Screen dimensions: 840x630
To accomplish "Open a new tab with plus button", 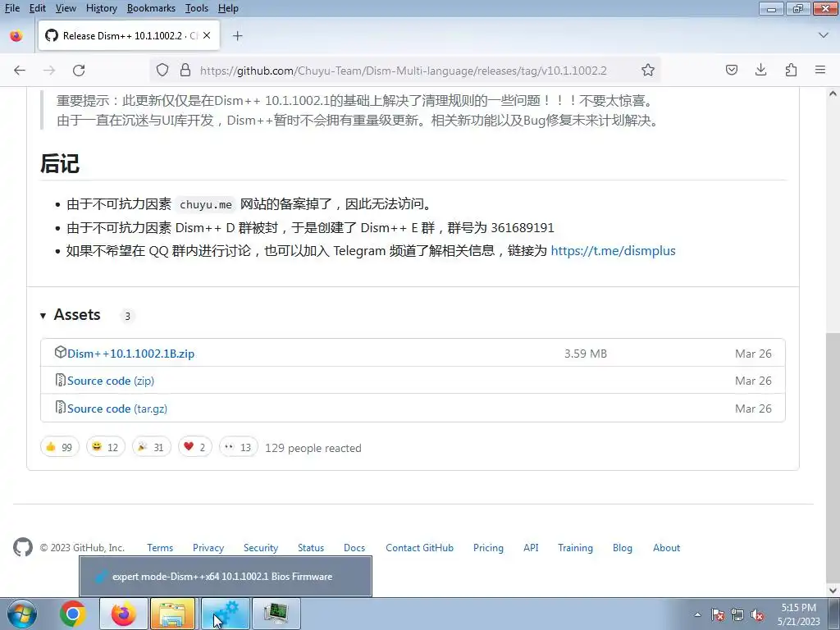I will (237, 36).
